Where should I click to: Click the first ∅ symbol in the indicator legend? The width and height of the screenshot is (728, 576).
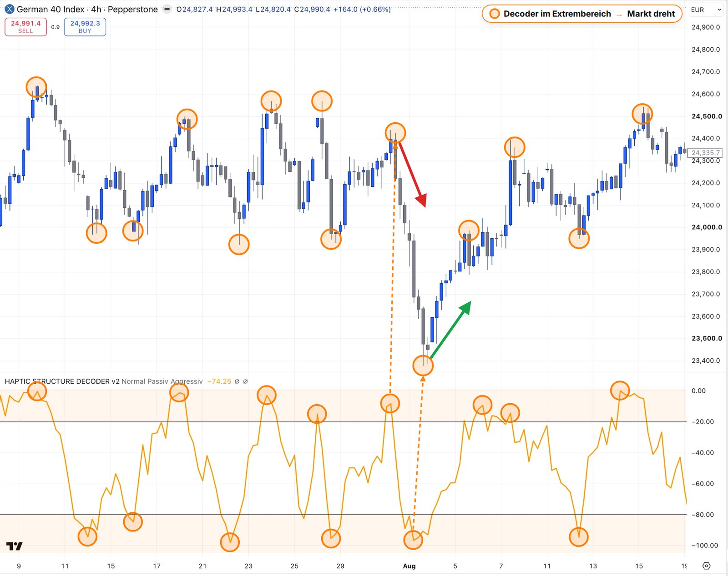(x=237, y=381)
